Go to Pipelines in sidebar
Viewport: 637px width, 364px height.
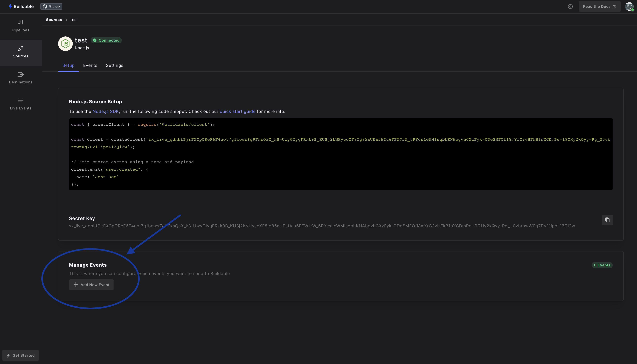point(21,26)
